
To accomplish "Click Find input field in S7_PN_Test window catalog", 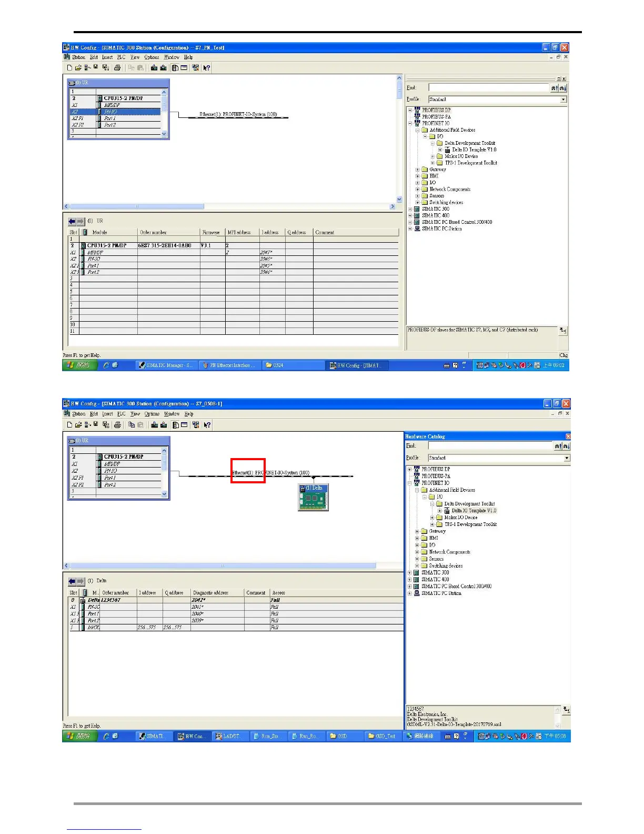I will coord(489,88).
